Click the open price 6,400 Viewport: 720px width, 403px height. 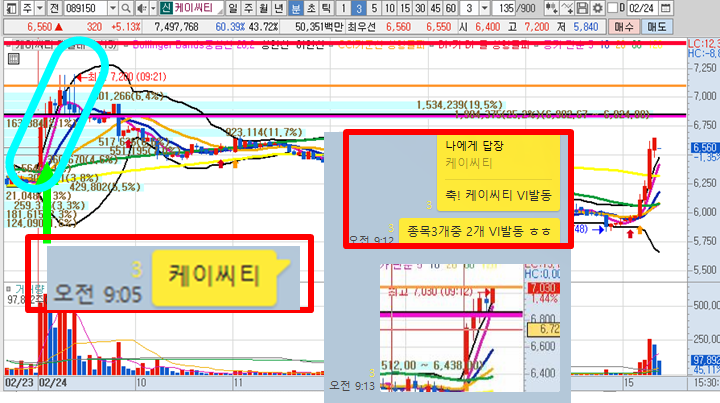coord(488,27)
